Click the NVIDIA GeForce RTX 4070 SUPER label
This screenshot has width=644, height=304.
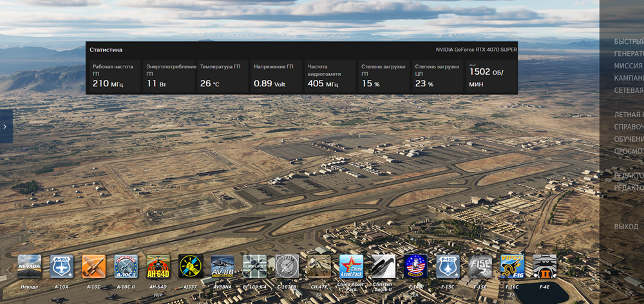coord(476,50)
